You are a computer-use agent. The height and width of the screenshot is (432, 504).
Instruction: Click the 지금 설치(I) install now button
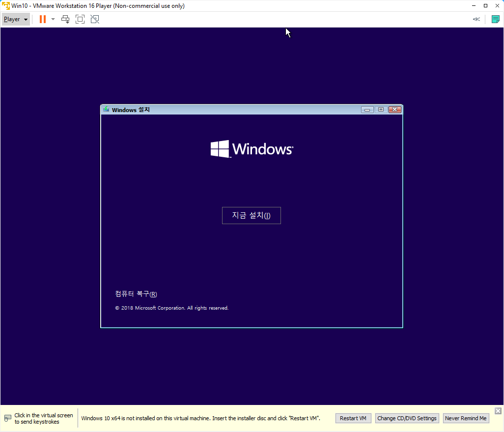click(x=252, y=216)
